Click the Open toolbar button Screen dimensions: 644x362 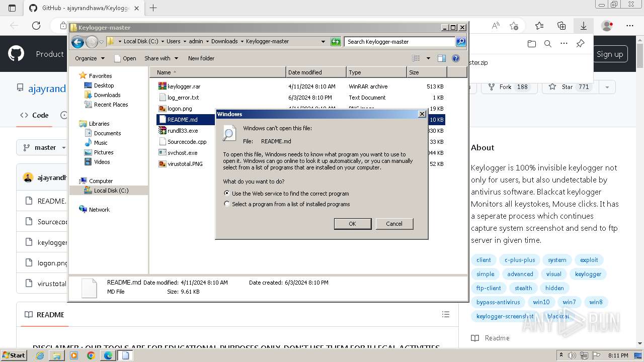click(x=125, y=58)
